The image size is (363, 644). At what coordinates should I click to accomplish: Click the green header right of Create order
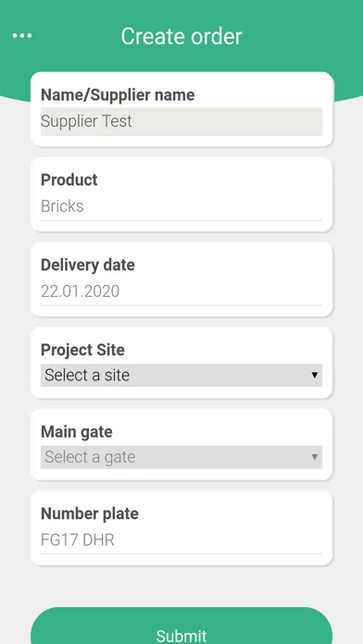click(x=303, y=36)
